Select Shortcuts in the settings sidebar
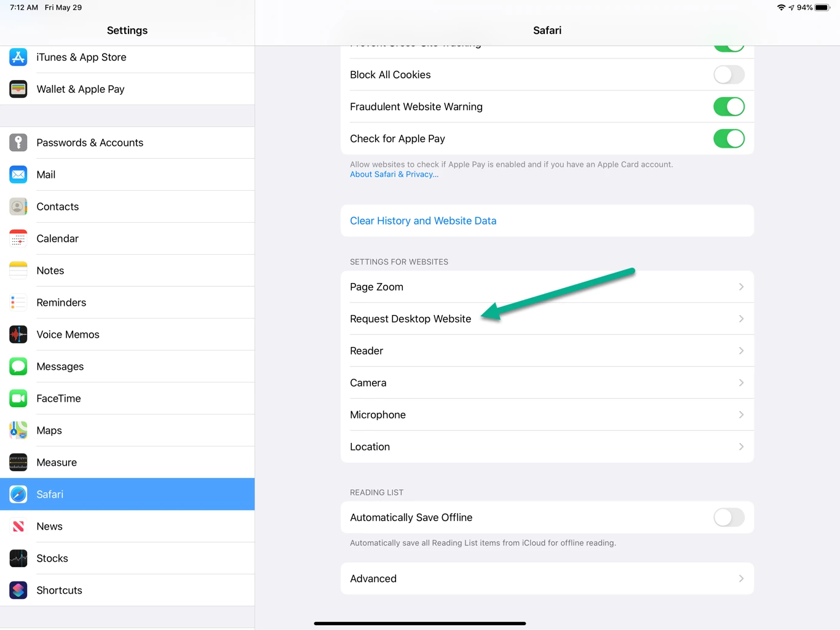This screenshot has width=840, height=630. [x=127, y=591]
